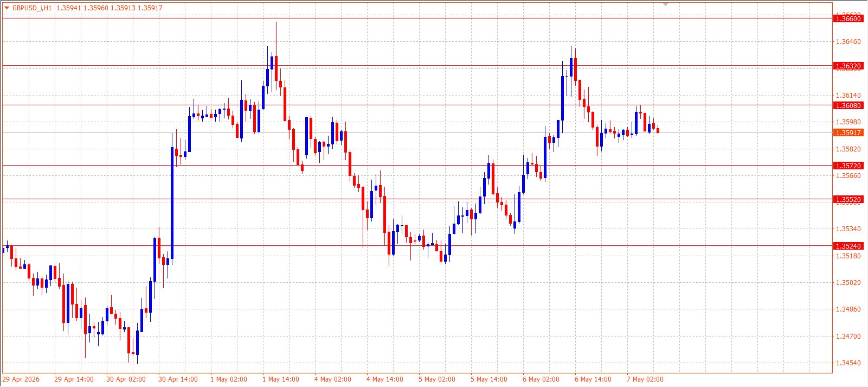Viewport: 868px width, 387px height.
Task: Click the 1.34860 price scale value
Action: pos(848,309)
